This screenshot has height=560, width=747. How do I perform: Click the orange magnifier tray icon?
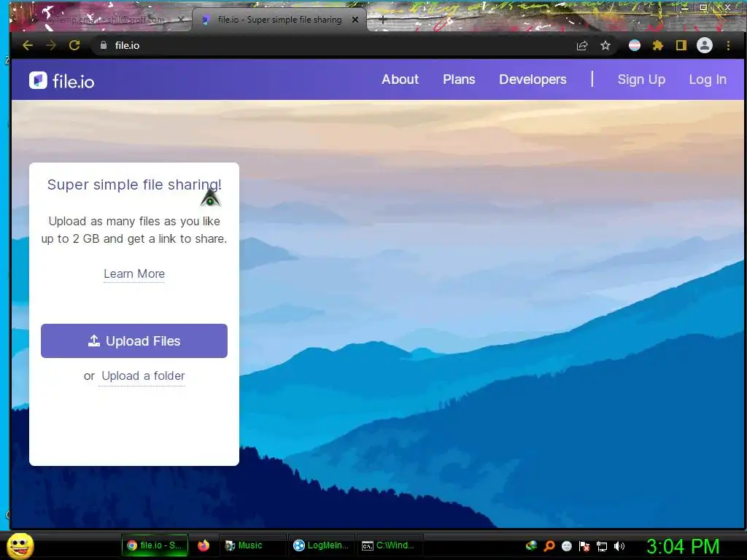tap(549, 546)
